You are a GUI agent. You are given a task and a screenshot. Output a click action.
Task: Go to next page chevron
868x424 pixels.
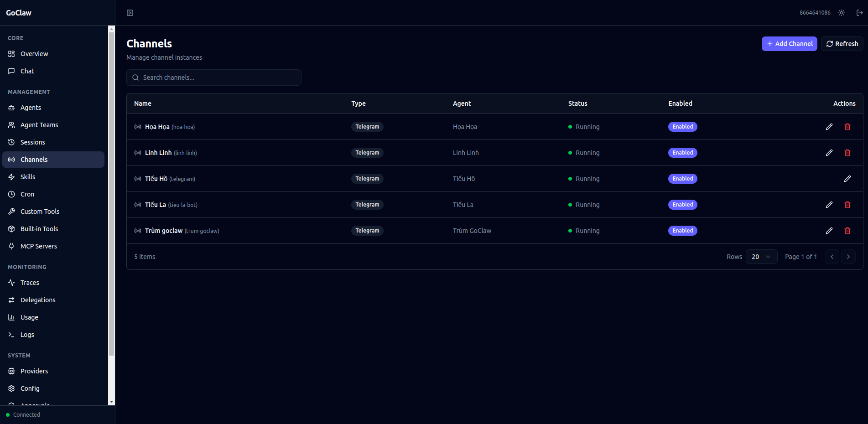coord(848,257)
